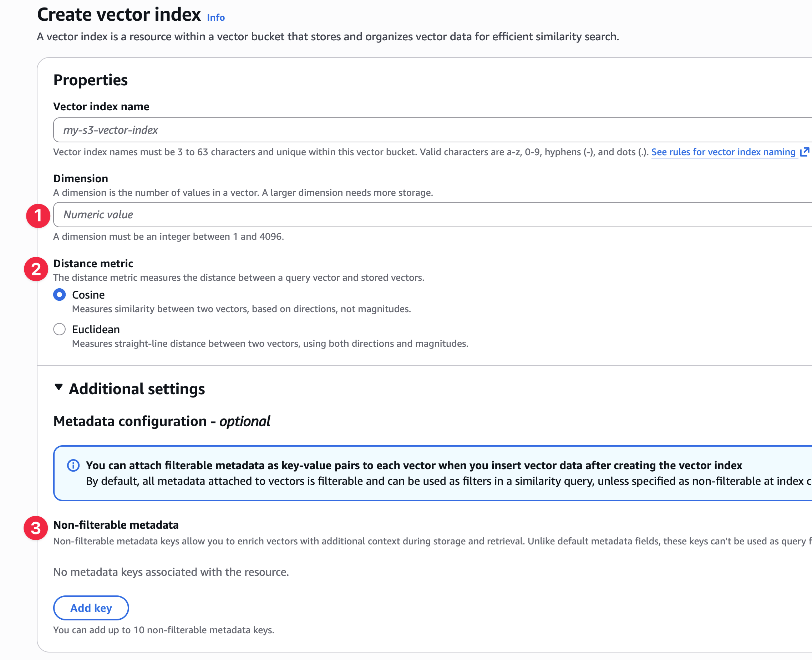Click the Vector index name input field
This screenshot has width=812, height=660.
[433, 130]
